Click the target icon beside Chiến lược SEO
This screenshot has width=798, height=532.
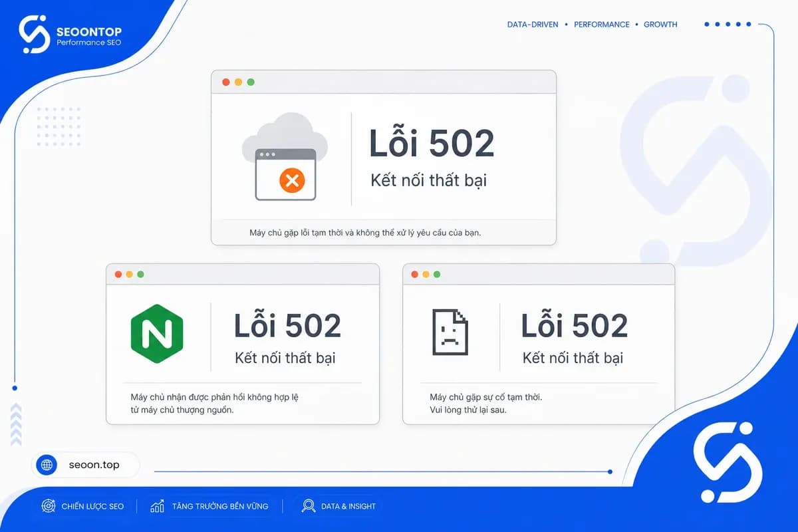(48, 506)
